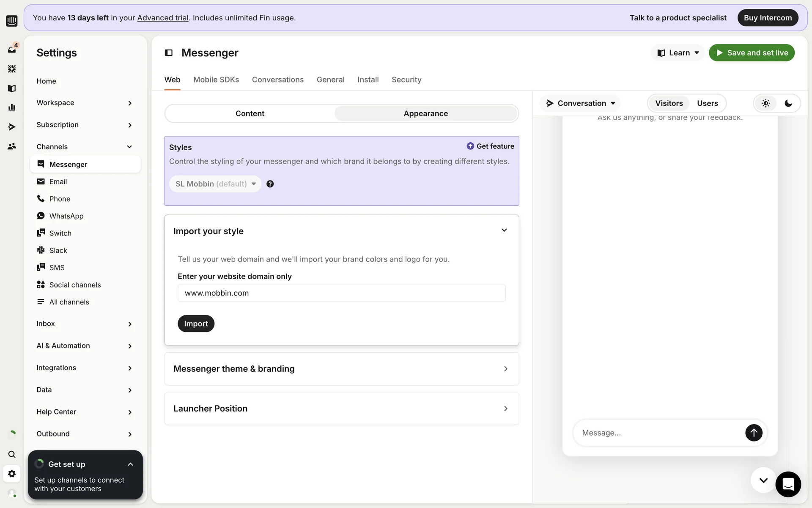Click the Styles help question mark icon
The width and height of the screenshot is (812, 508).
(x=270, y=184)
